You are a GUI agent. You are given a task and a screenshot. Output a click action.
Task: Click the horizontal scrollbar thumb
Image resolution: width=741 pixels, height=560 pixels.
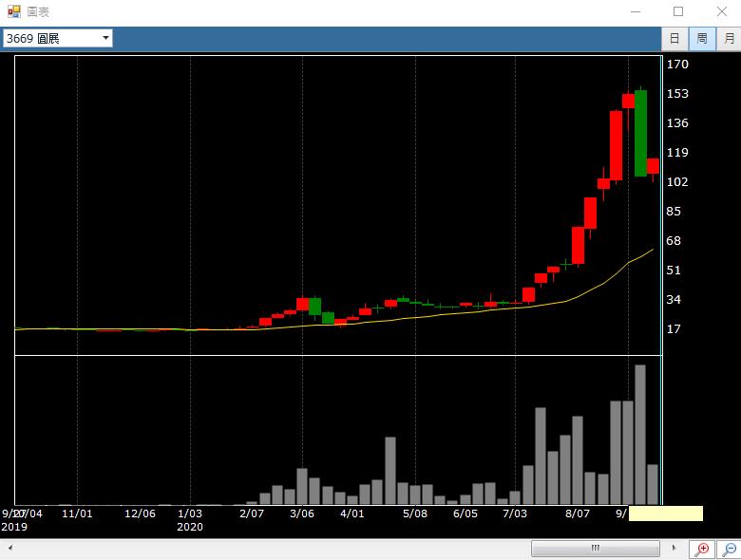[595, 549]
